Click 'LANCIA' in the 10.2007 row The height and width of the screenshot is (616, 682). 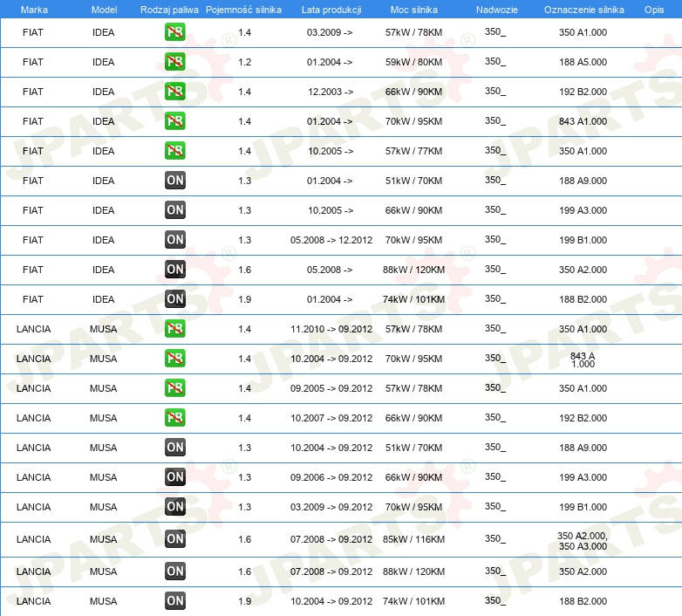point(33,418)
